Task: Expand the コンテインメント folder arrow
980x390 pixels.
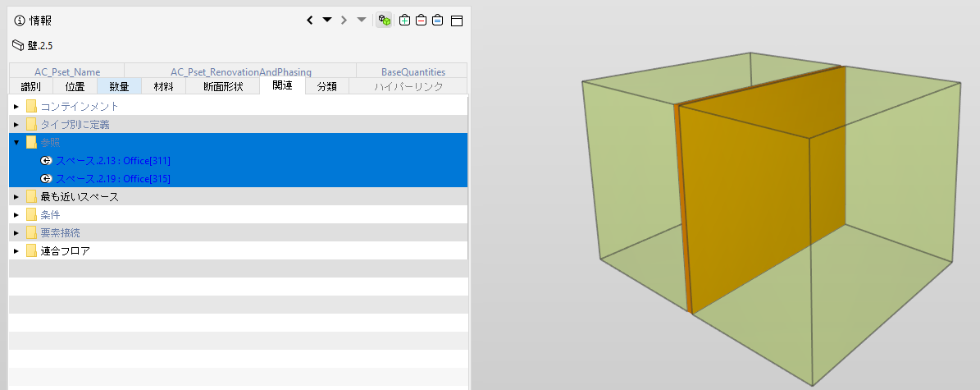Action: pos(16,107)
